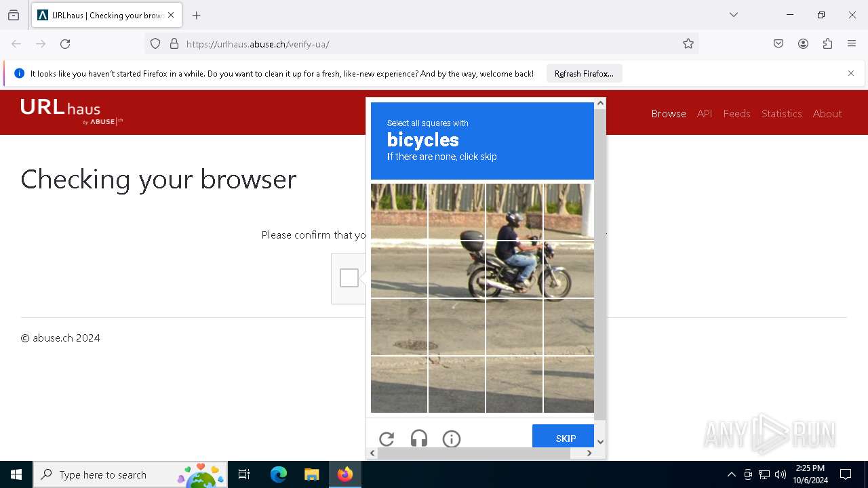Expand the list all tabs dropdown arrow
This screenshot has height=488, width=868.
[x=734, y=15]
